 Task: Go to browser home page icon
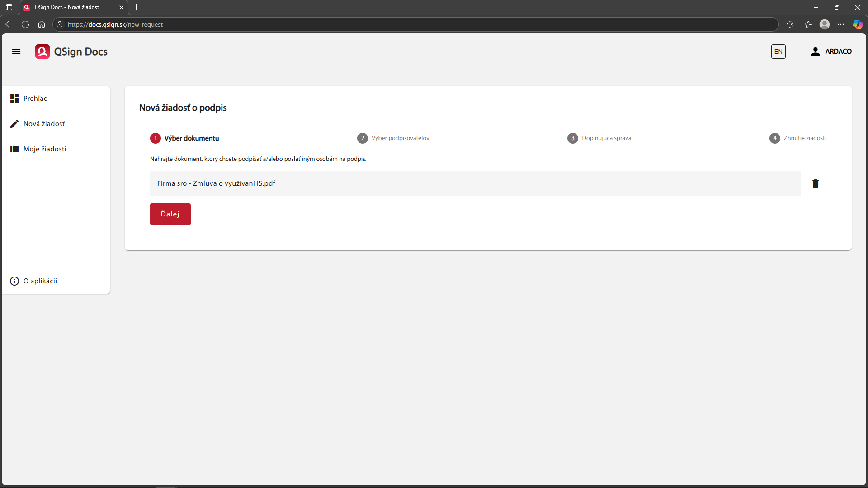[42, 24]
